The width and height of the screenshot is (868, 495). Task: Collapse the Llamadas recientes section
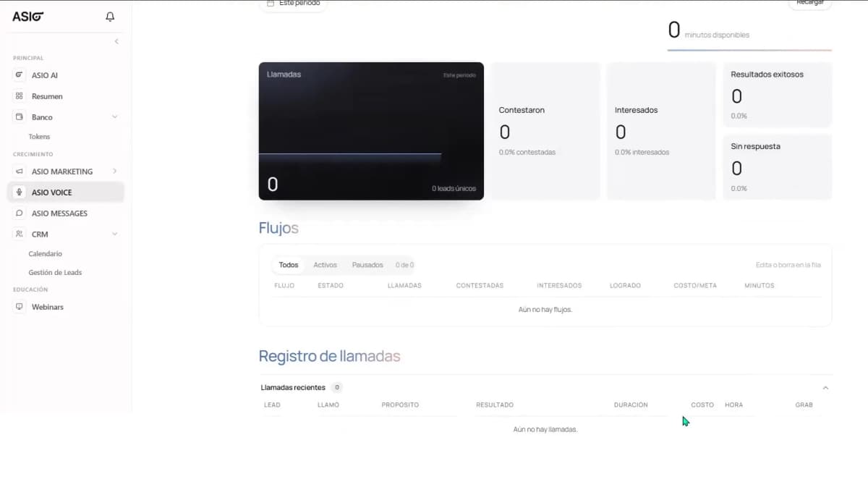pos(825,388)
